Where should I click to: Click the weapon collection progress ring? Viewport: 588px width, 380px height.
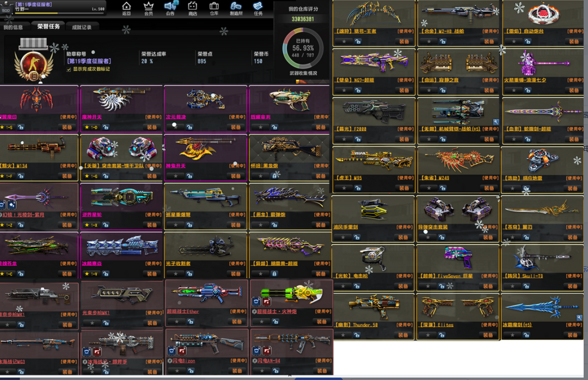303,48
